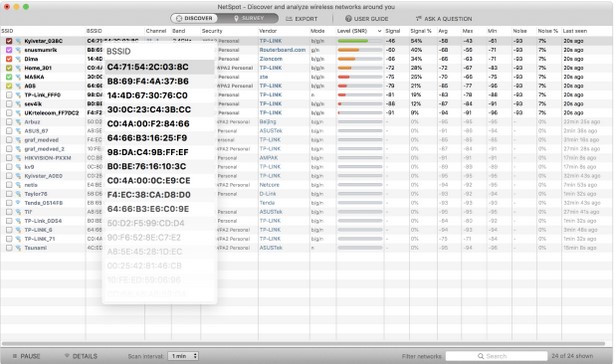This screenshot has height=364, width=616.
Task: Click the Wi-Fi icon beside Taylor76
Action: [x=18, y=194]
